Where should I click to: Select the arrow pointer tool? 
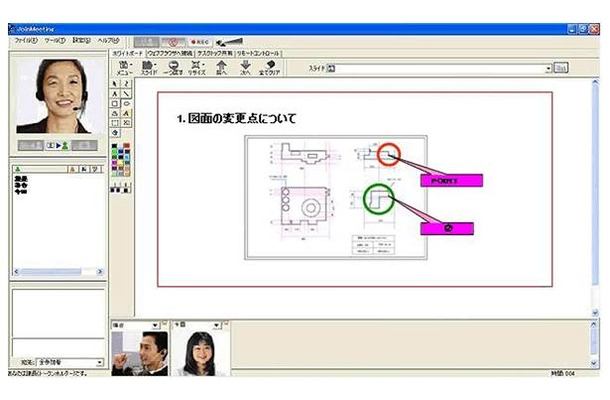[x=113, y=82]
